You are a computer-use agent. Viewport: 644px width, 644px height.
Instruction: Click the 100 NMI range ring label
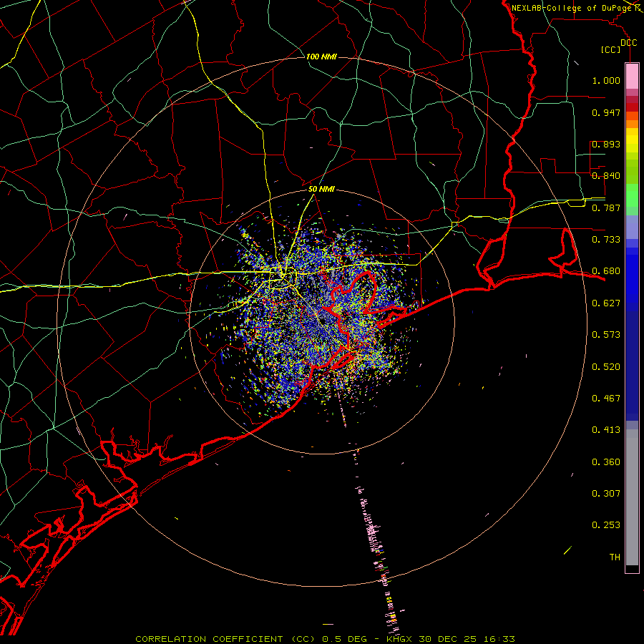pyautogui.click(x=321, y=57)
